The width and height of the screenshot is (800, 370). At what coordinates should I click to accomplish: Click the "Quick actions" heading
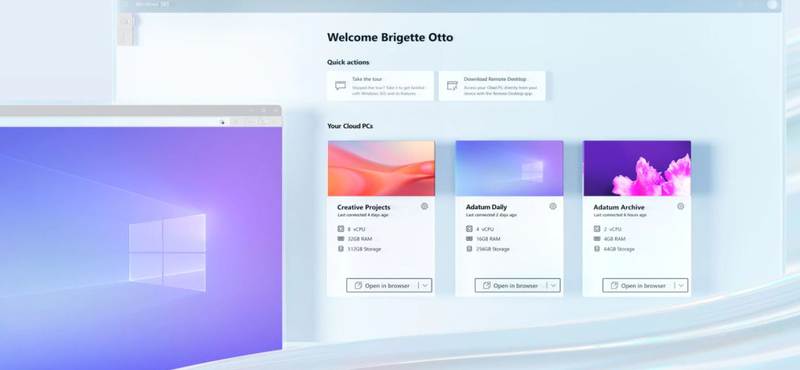point(348,62)
